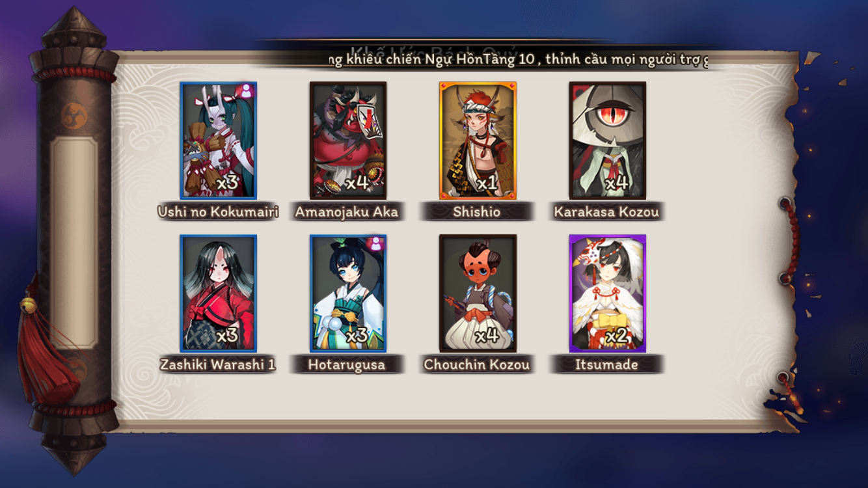Click the Amanojaku Aka name label
The height and width of the screenshot is (488, 868).
(346, 212)
